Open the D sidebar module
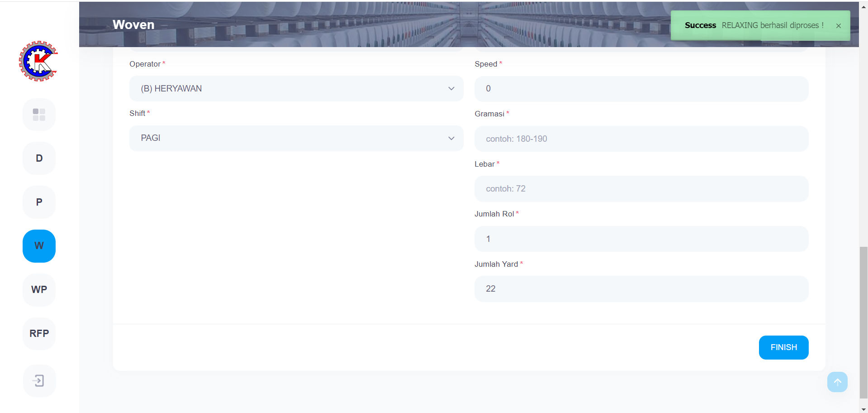 (x=39, y=158)
